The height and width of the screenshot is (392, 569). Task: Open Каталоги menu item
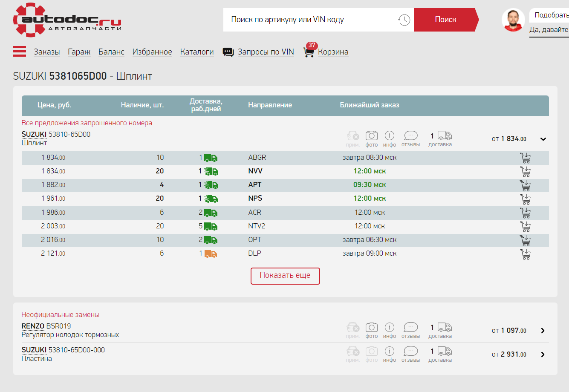tap(197, 52)
